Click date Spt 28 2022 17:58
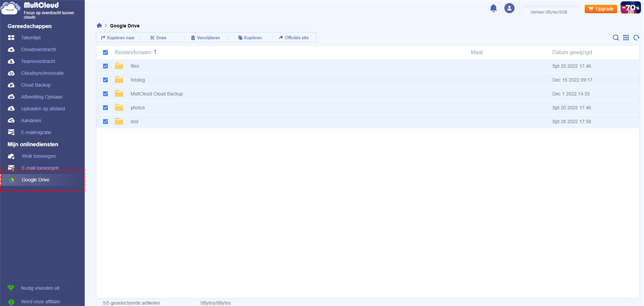Viewport: 644px width, 306px height. click(x=572, y=122)
